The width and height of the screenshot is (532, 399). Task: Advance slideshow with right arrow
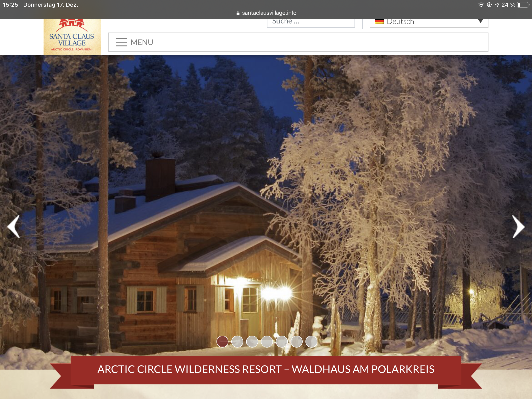click(518, 227)
